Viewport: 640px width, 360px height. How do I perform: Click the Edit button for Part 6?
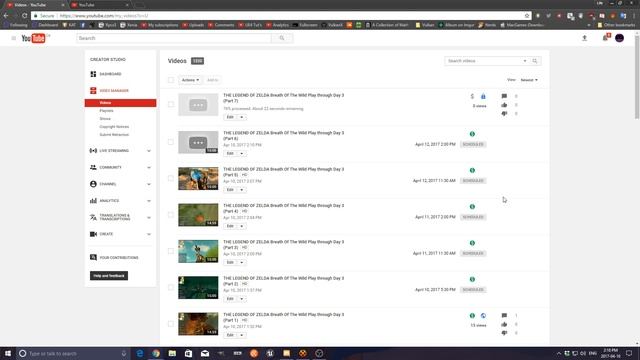[230, 153]
